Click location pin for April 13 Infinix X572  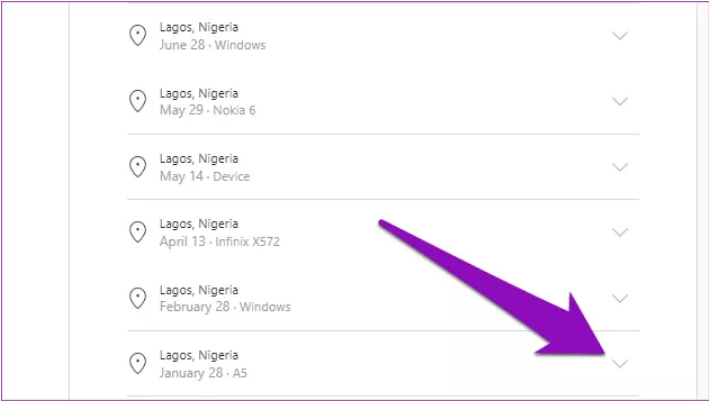tap(138, 232)
